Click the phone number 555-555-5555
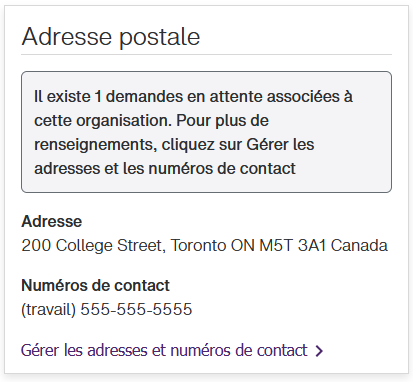The image size is (413, 382). click(x=136, y=309)
